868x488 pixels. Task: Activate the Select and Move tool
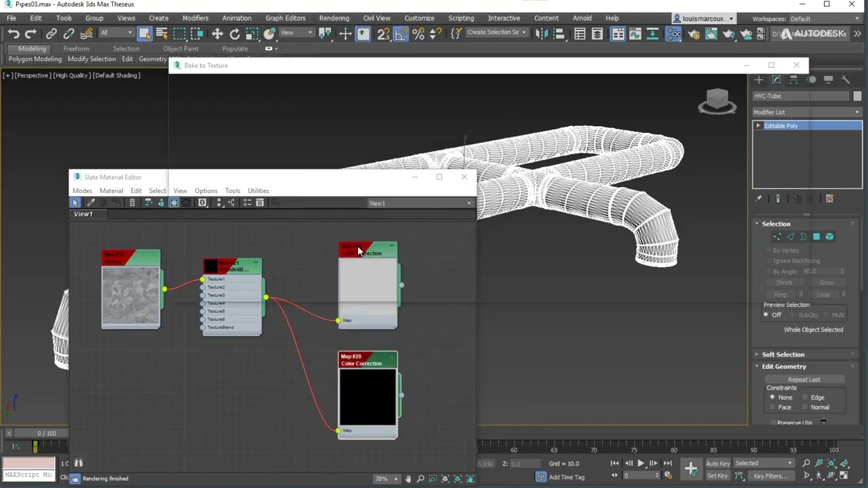pos(217,34)
